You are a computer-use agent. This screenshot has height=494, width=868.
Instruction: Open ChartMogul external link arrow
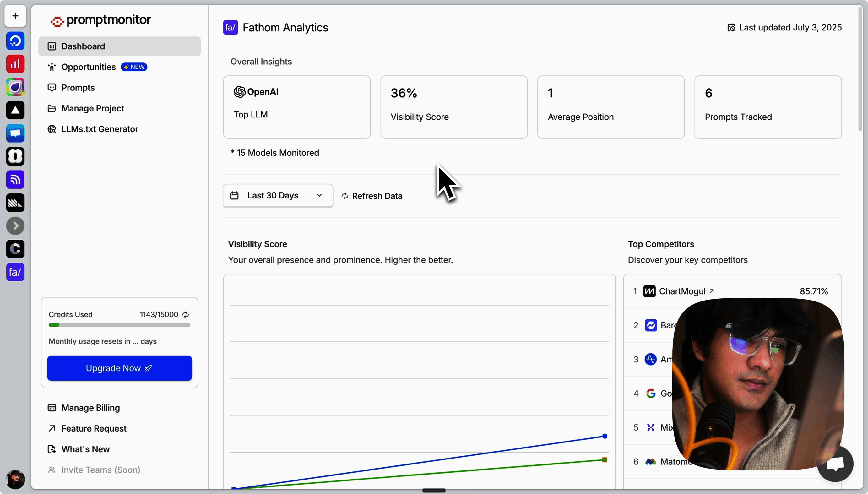[712, 291]
